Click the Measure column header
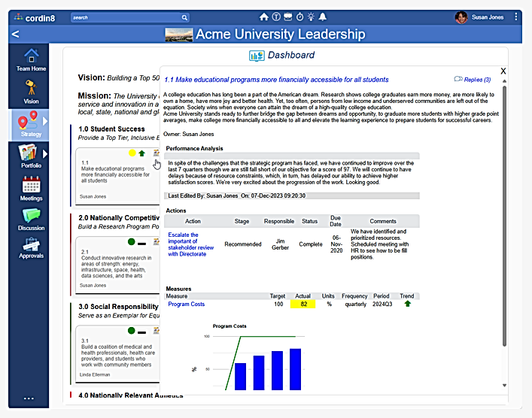Screen dimensions: 532x418 tap(176, 296)
